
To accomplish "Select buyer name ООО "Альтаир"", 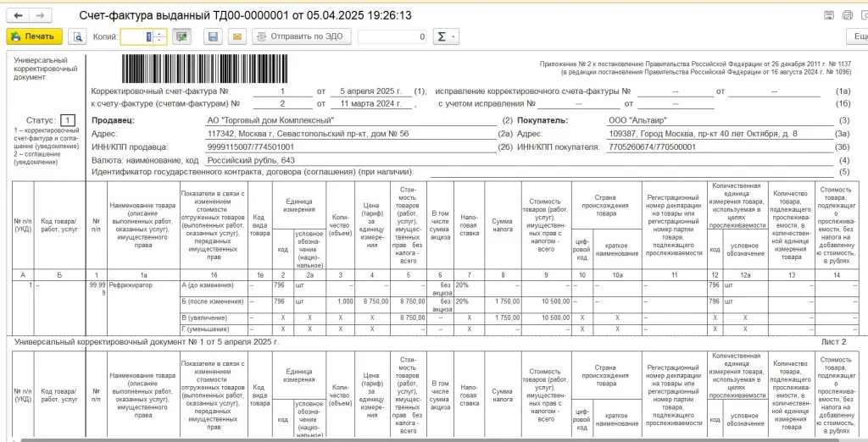I will (637, 120).
